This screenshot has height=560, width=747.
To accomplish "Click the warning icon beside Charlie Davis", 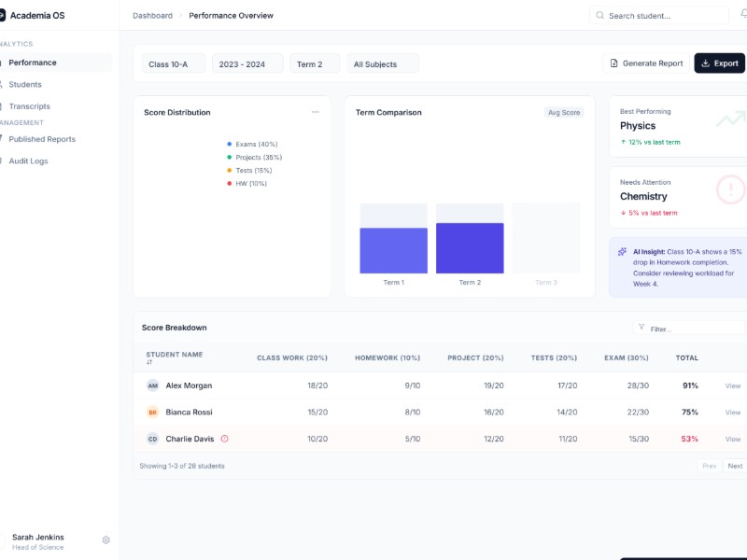I will 224,439.
